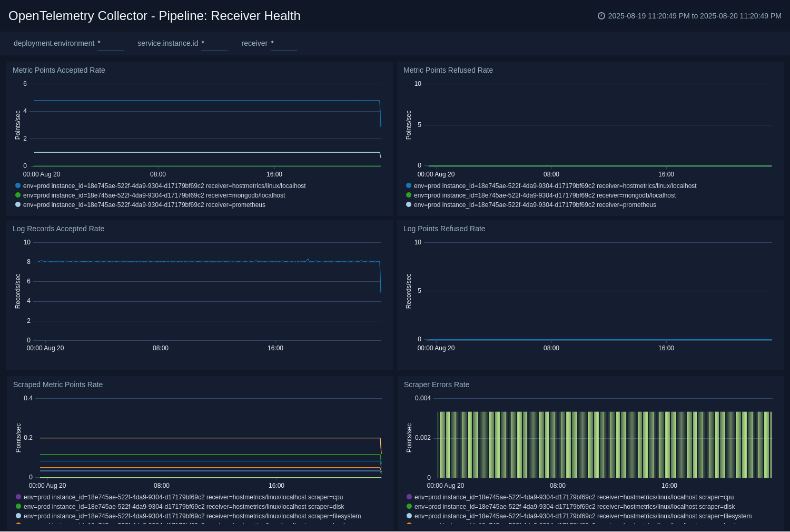Edit the receiver filter value

tap(284, 44)
